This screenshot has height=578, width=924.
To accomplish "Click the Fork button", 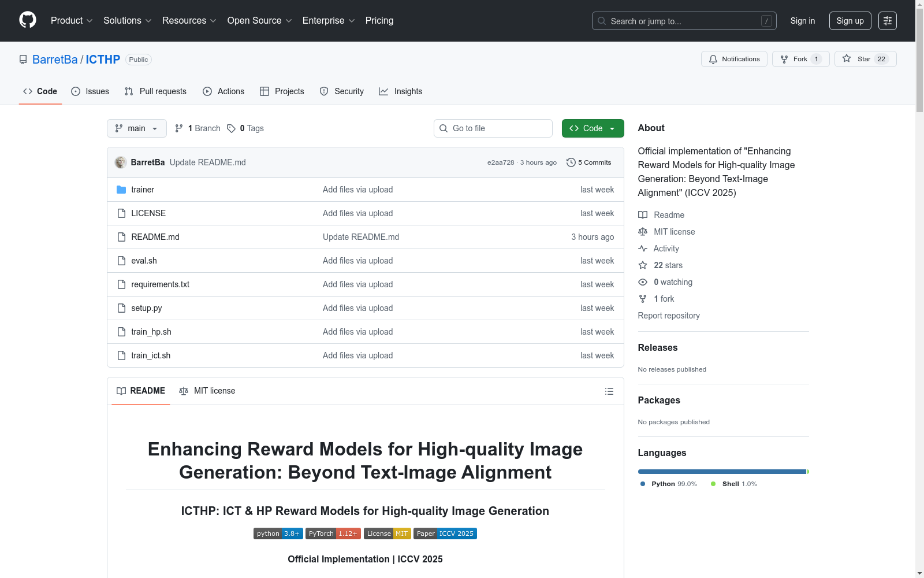I will coord(801,59).
